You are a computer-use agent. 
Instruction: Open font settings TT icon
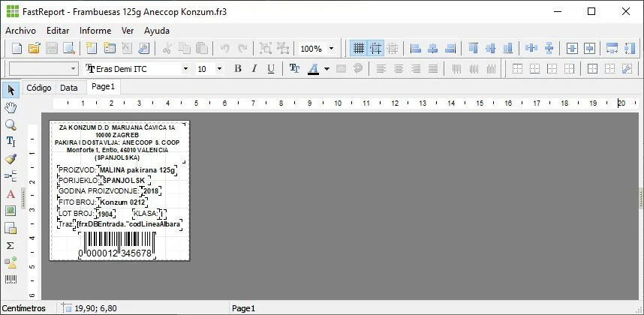(x=294, y=68)
